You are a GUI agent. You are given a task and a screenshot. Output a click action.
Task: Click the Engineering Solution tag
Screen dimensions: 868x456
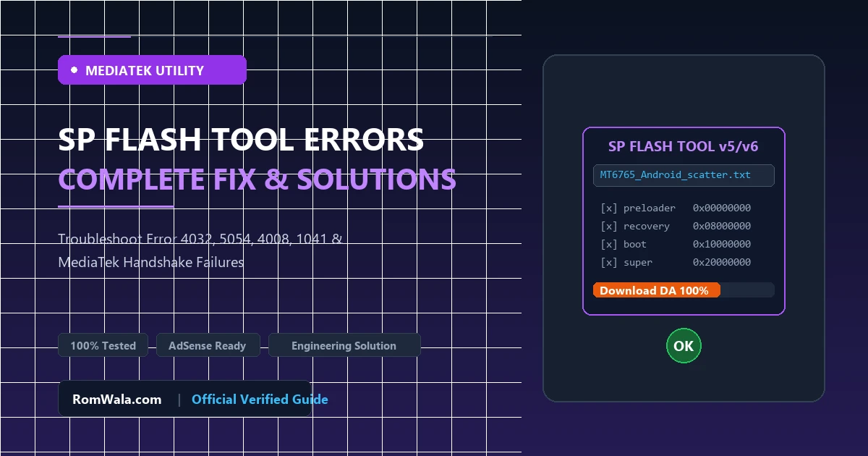pyautogui.click(x=344, y=345)
